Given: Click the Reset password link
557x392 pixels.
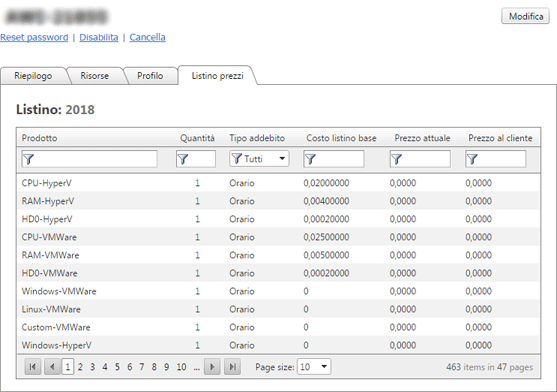Looking at the screenshot, I should tap(34, 37).
